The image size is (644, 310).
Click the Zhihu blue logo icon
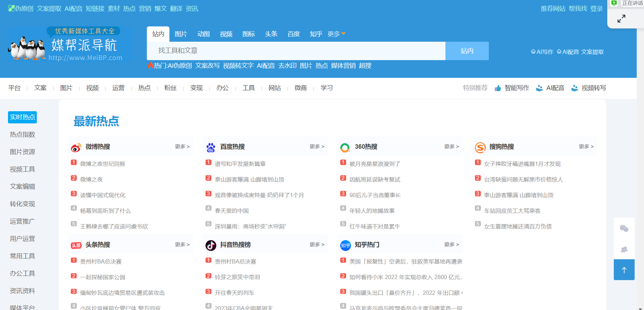(x=345, y=245)
